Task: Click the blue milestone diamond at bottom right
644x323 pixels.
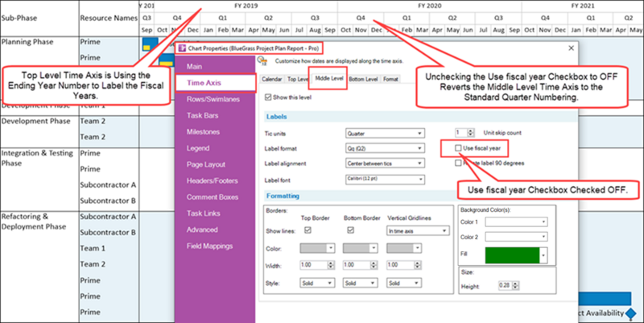Action: (x=631, y=313)
